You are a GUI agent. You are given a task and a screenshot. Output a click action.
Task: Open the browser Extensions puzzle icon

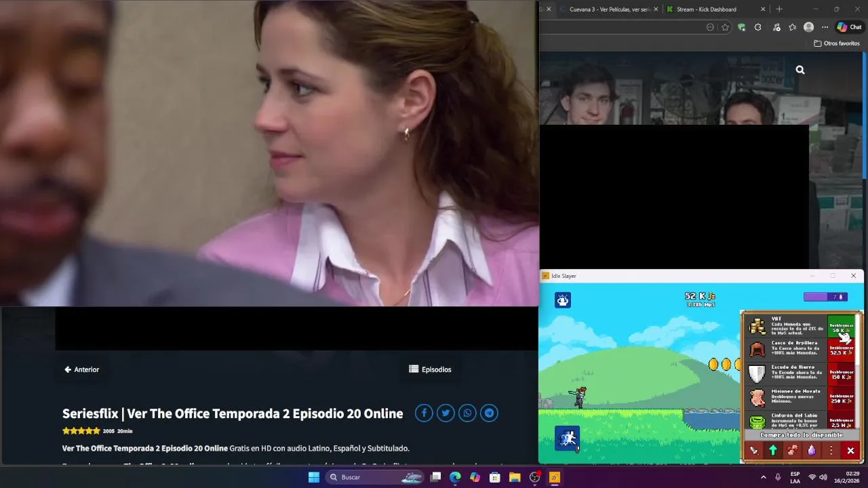point(757,27)
